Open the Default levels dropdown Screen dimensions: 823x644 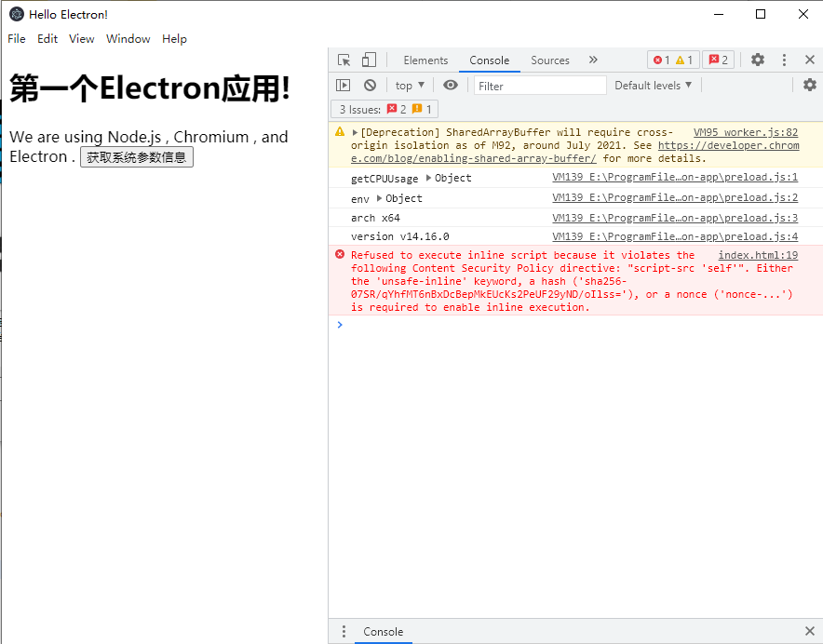(653, 86)
